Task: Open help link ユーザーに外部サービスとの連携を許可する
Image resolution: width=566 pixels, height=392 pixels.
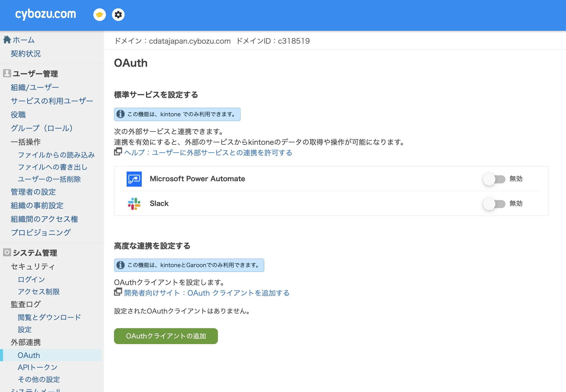Action: [208, 153]
